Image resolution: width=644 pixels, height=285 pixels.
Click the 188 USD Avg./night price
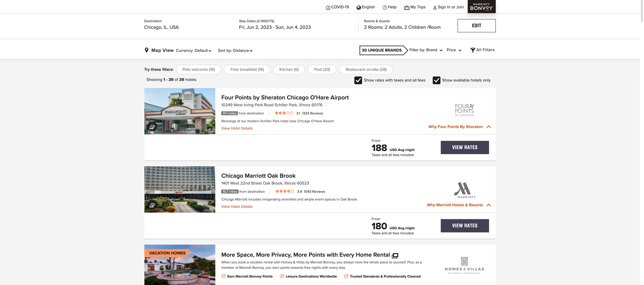tap(393, 148)
